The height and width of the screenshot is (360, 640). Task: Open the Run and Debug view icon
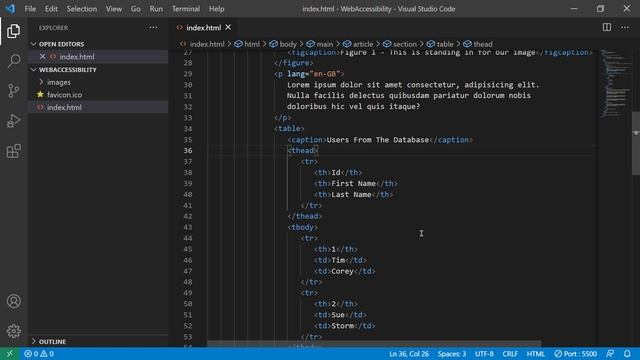coord(13,121)
